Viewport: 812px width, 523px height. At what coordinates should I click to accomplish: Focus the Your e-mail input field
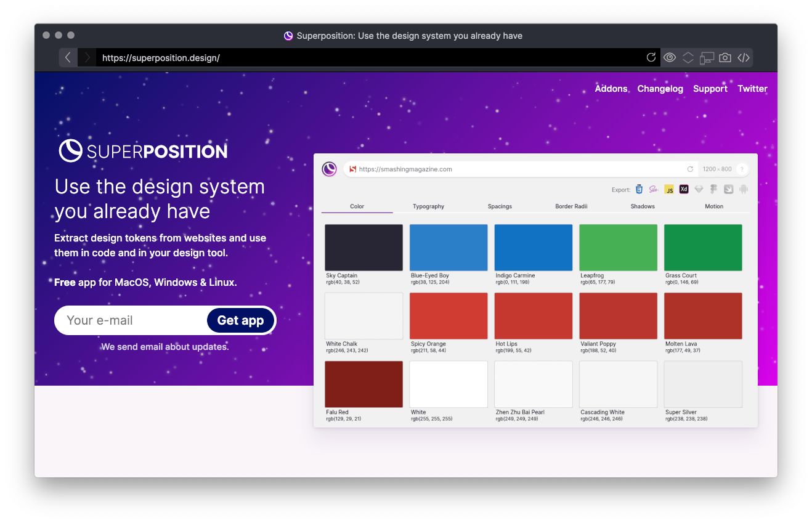131,320
